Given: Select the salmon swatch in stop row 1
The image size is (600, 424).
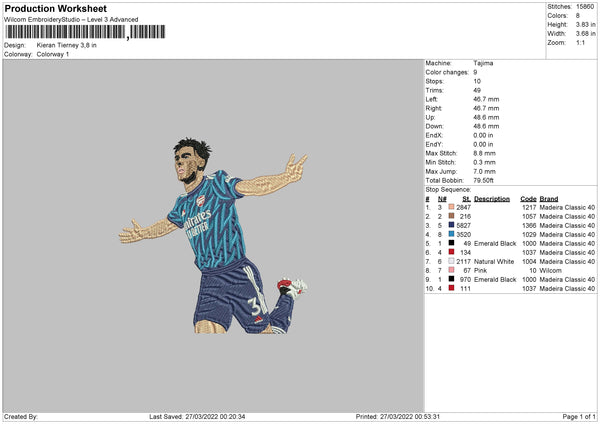Looking at the screenshot, I should click(x=451, y=207).
